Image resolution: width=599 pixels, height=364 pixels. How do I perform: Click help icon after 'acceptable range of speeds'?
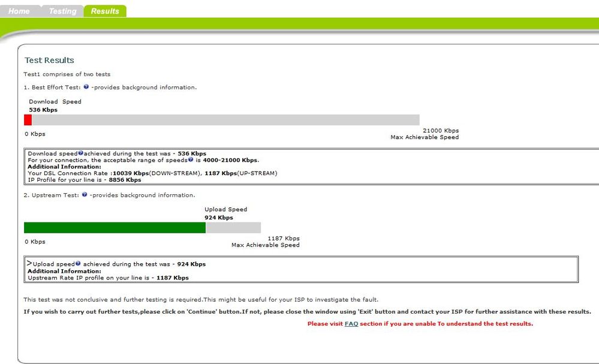click(191, 160)
